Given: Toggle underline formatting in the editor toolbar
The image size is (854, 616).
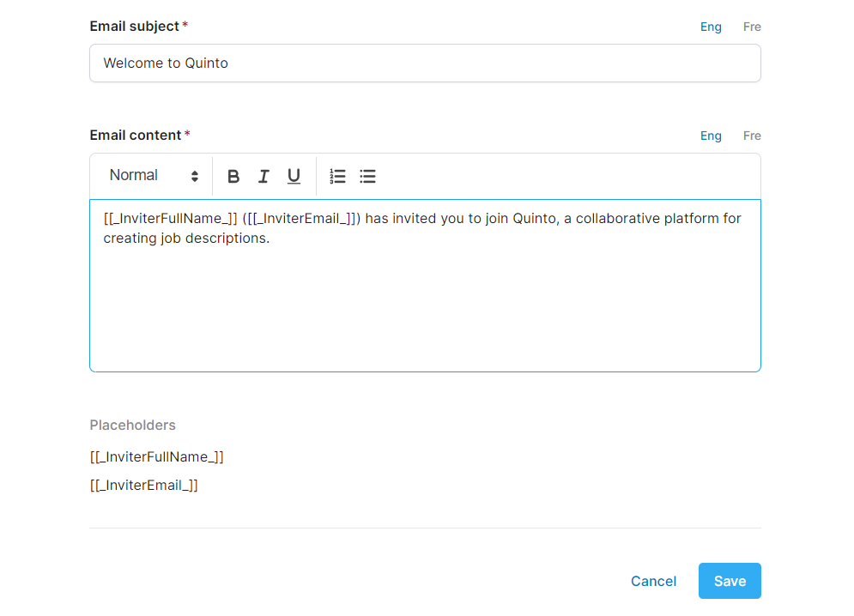Looking at the screenshot, I should point(294,177).
